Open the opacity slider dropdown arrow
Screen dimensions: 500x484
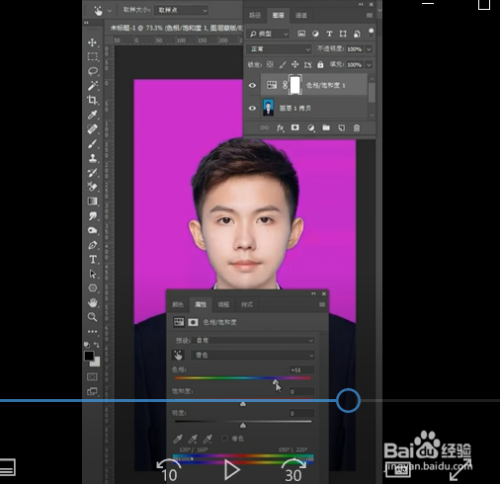click(x=369, y=49)
